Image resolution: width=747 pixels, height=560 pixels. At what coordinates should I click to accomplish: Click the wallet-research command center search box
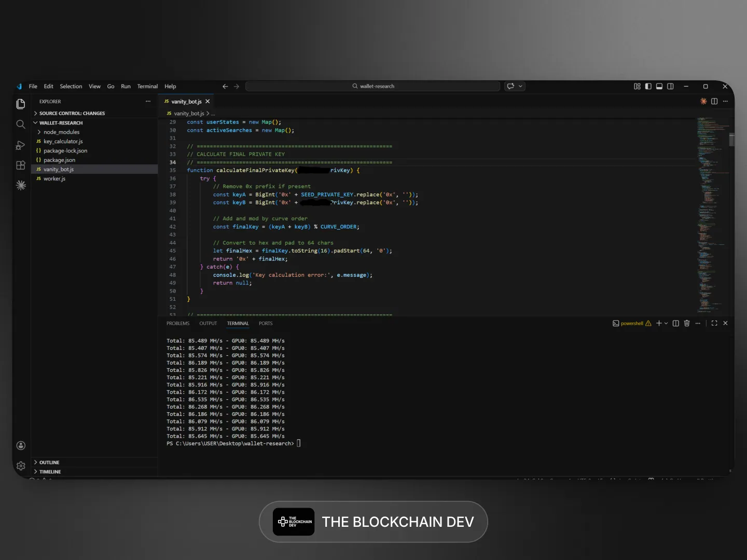pyautogui.click(x=373, y=87)
